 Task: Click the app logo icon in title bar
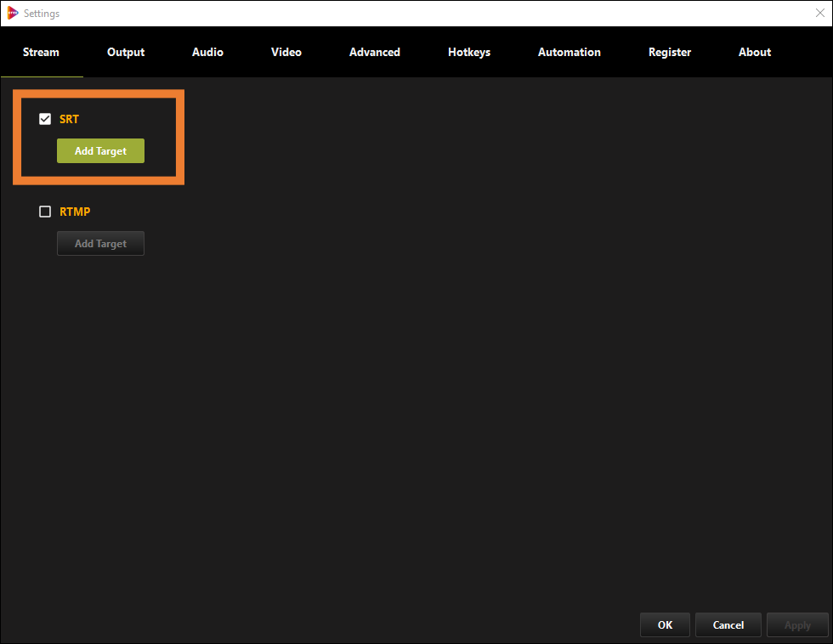pos(12,14)
